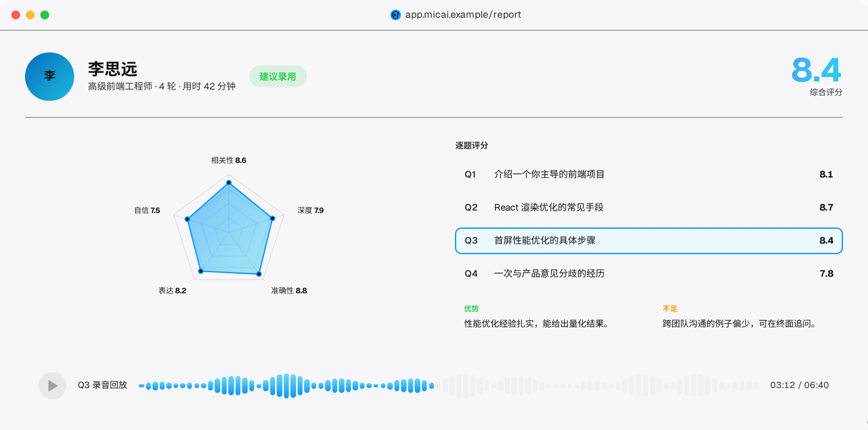Click the 表达 8.2 radar label
The width and height of the screenshot is (868, 430).
tap(172, 290)
